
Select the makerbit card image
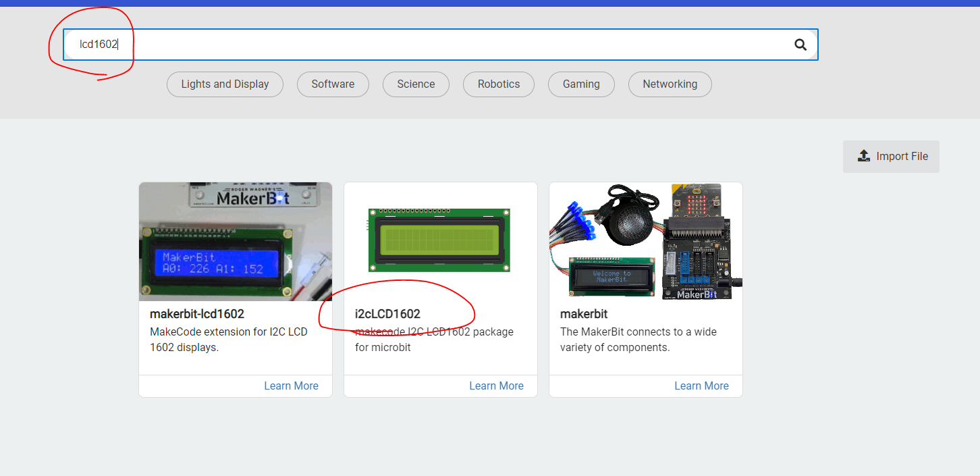pyautogui.click(x=646, y=242)
